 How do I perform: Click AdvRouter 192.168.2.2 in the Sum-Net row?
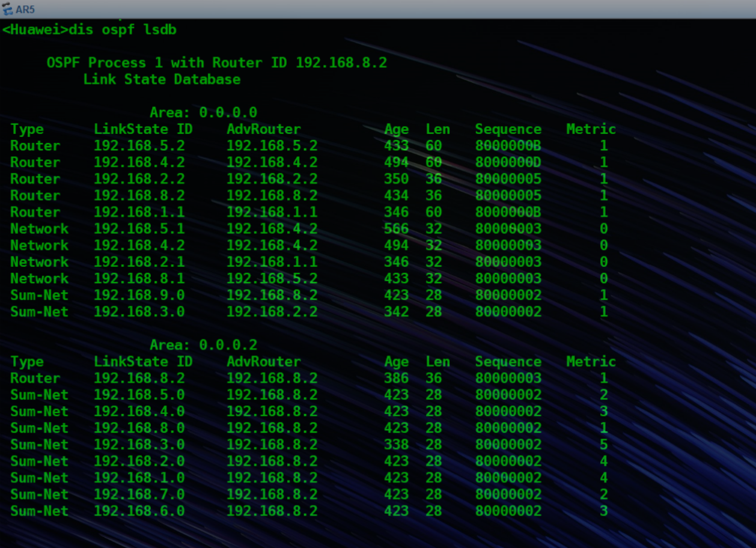pos(272,312)
